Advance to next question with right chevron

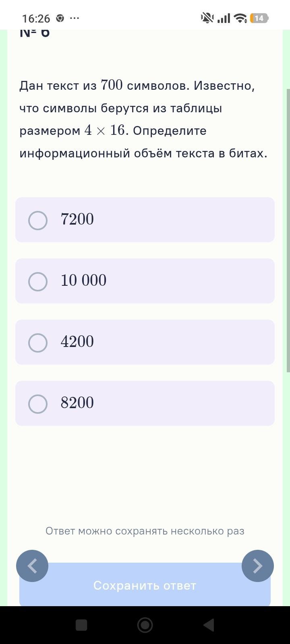click(258, 566)
